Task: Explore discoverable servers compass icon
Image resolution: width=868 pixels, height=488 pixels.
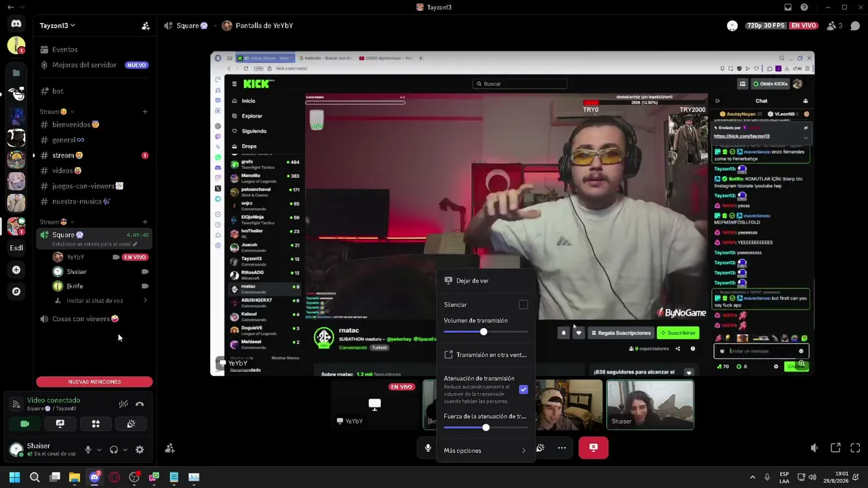Action: click(16, 291)
